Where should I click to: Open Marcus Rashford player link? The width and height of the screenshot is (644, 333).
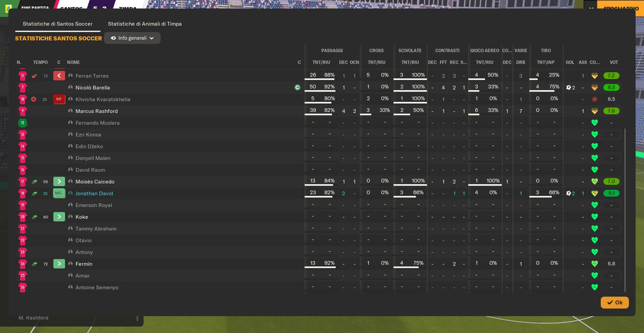97,111
